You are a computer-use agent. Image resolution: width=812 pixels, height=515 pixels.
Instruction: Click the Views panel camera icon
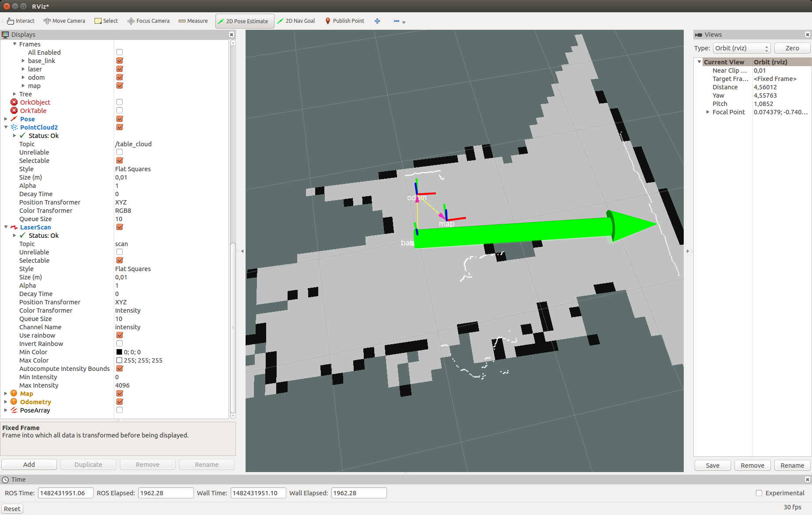point(699,35)
